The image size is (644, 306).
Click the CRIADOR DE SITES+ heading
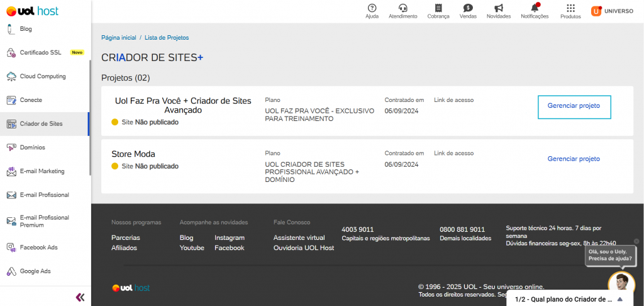152,58
